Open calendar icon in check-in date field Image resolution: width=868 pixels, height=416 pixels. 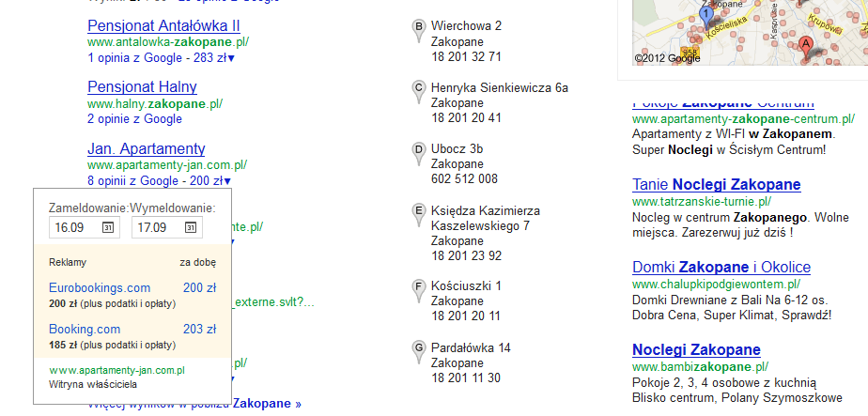pyautogui.click(x=107, y=228)
